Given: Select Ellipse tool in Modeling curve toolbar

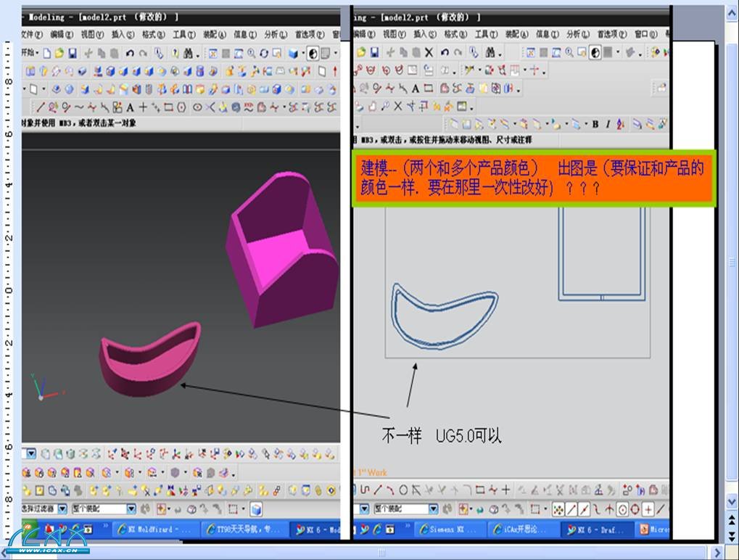Looking at the screenshot, I should tap(197, 107).
